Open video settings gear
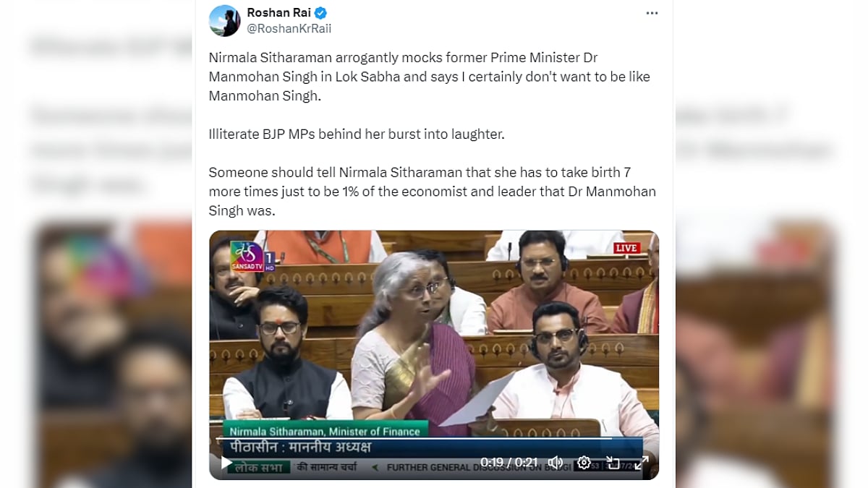 pyautogui.click(x=584, y=463)
